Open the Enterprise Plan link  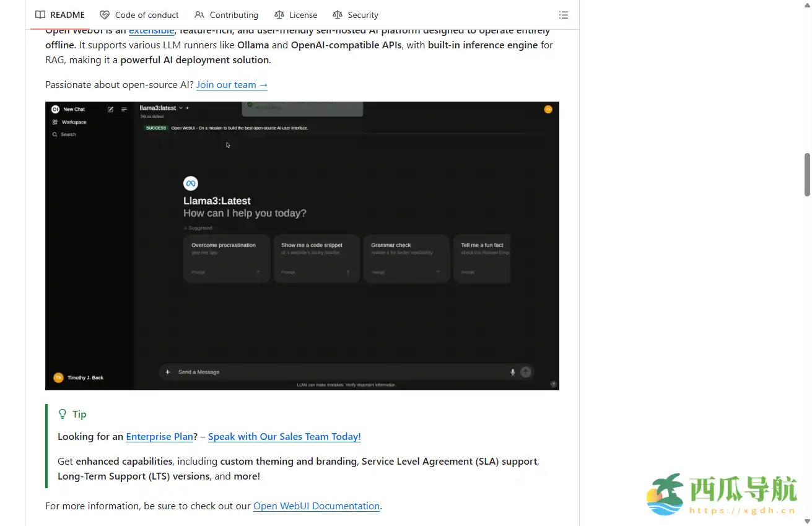tap(159, 437)
